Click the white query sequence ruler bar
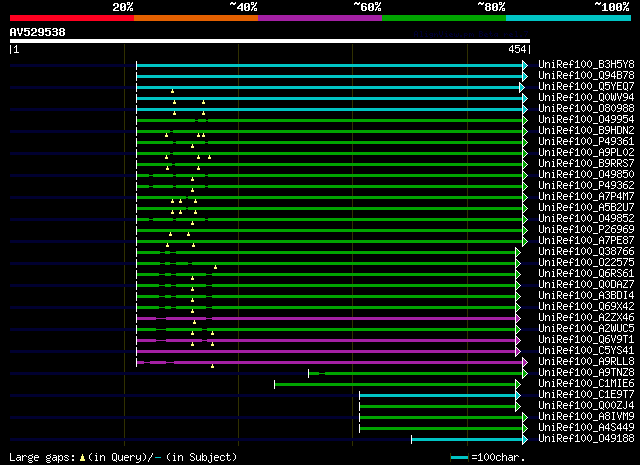 point(270,41)
